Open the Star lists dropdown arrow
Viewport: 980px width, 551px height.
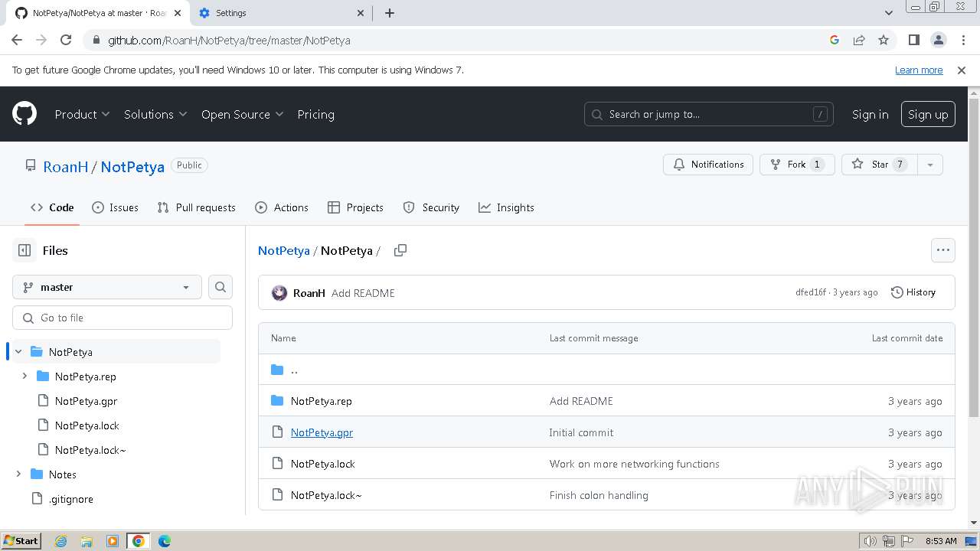coord(929,165)
